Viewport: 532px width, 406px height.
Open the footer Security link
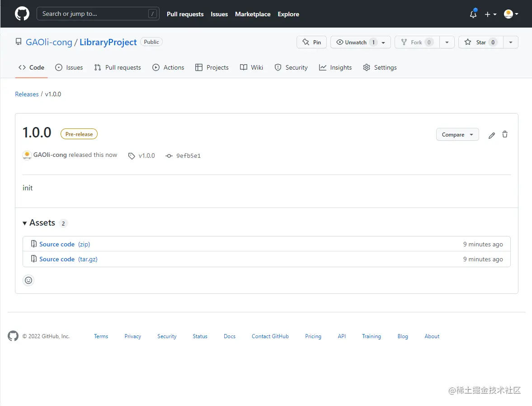click(x=167, y=336)
